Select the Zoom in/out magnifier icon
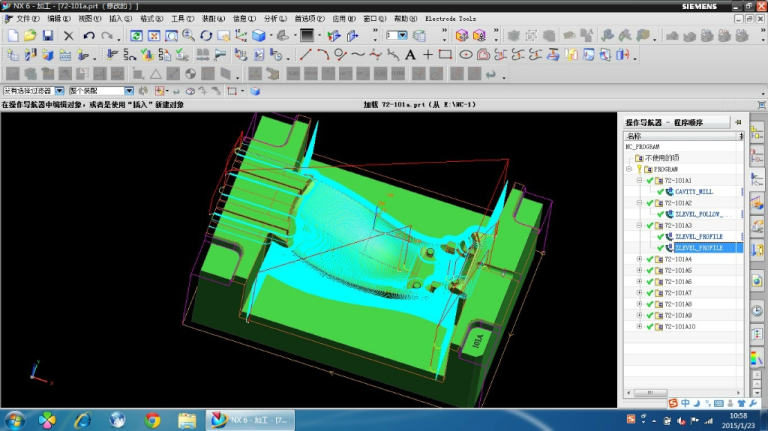Viewport: 768px width, 431px height. click(189, 36)
